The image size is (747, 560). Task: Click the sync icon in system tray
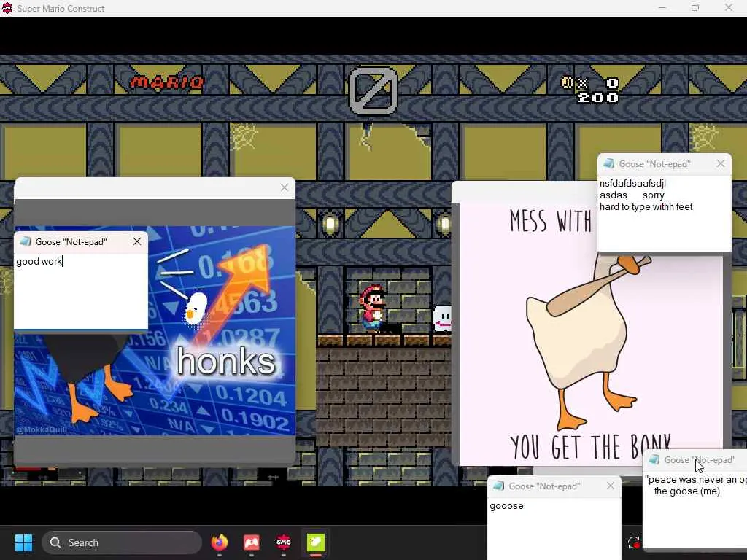pyautogui.click(x=634, y=542)
